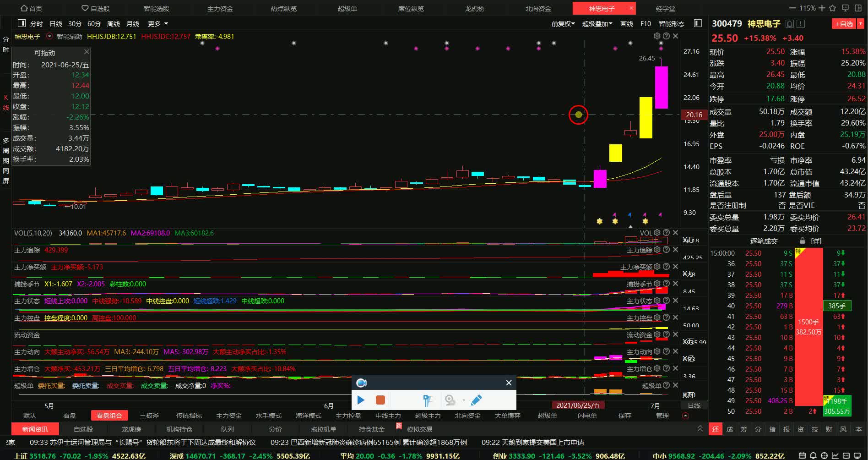Select the 日线 period tab

coord(56,24)
